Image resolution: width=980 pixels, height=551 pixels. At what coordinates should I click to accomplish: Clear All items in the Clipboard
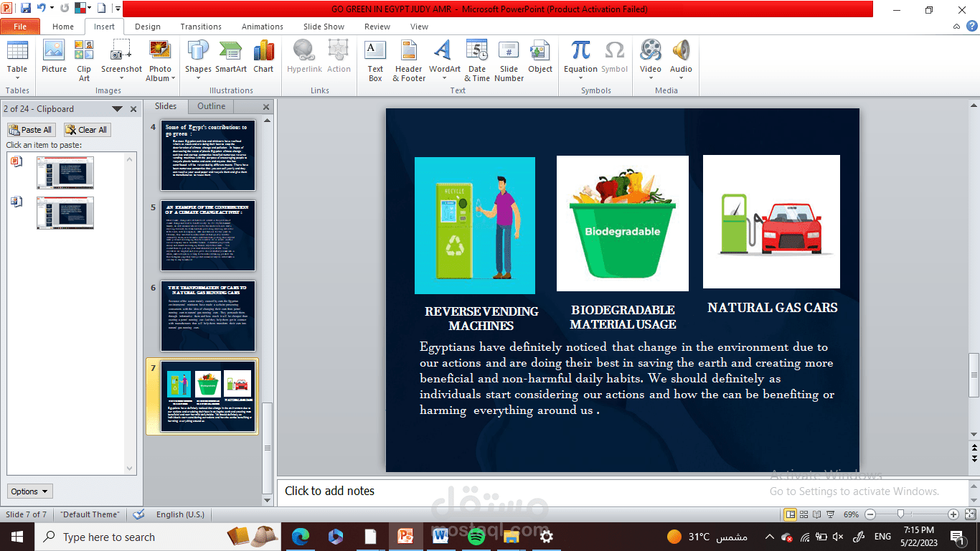tap(86, 129)
